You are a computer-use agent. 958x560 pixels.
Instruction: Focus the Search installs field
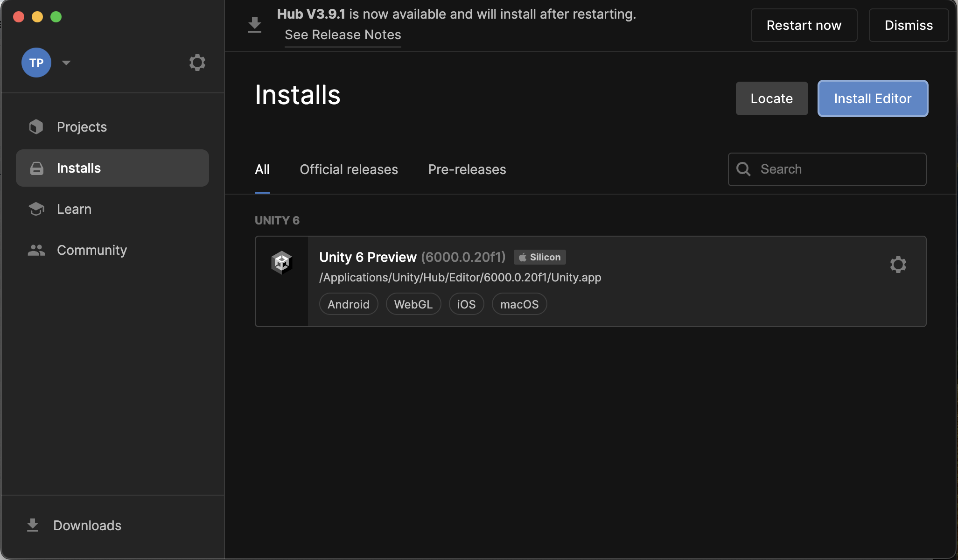click(x=827, y=169)
